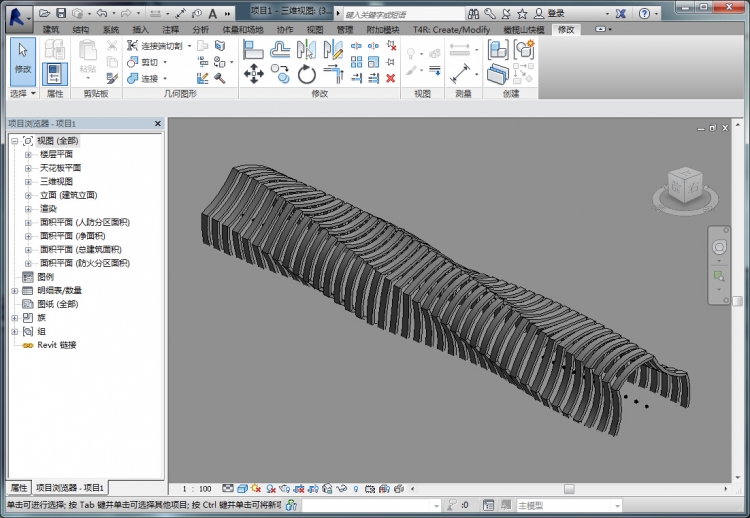
Task: Switch to the 注释 ribbon tab
Action: [170, 30]
